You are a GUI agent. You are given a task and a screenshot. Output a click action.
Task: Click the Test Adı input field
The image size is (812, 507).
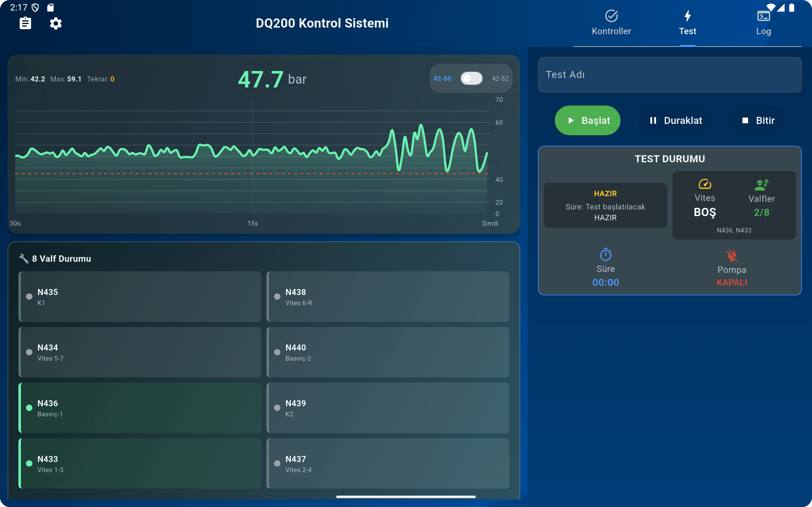(669, 74)
